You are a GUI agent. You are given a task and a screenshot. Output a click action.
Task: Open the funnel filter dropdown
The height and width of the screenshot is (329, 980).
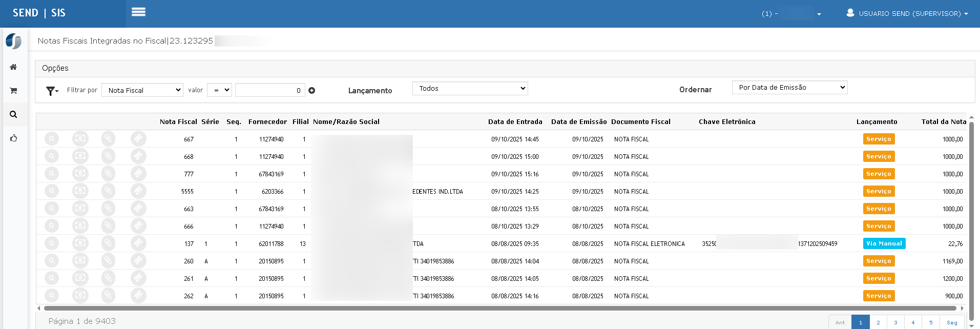(52, 91)
